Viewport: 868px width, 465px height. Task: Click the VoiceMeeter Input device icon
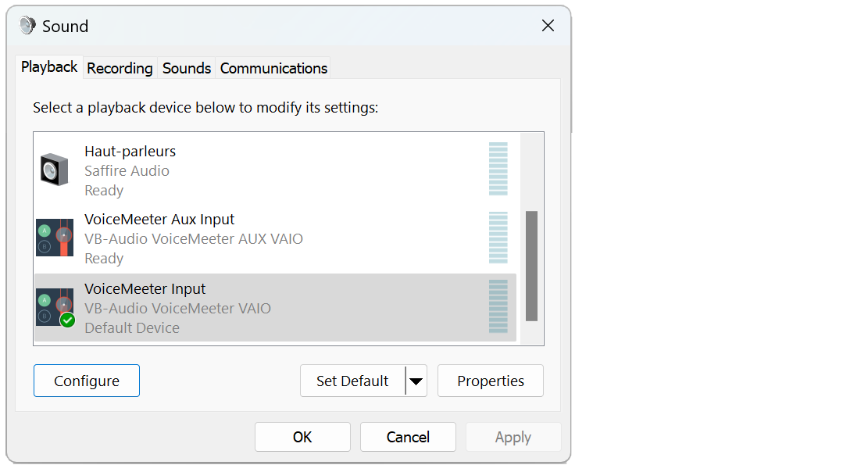coord(55,307)
